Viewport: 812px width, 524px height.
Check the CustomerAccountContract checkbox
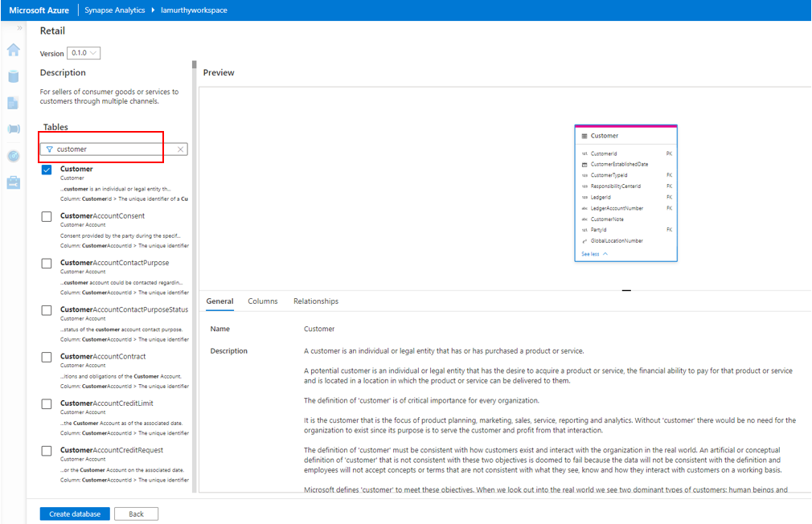(x=47, y=358)
